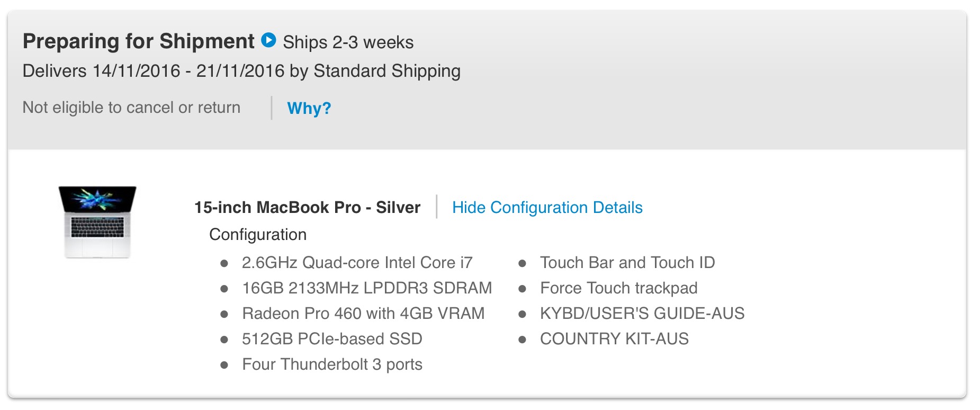Select the MacBook Pro product thumbnail
This screenshot has width=980, height=410.
pyautogui.click(x=97, y=222)
